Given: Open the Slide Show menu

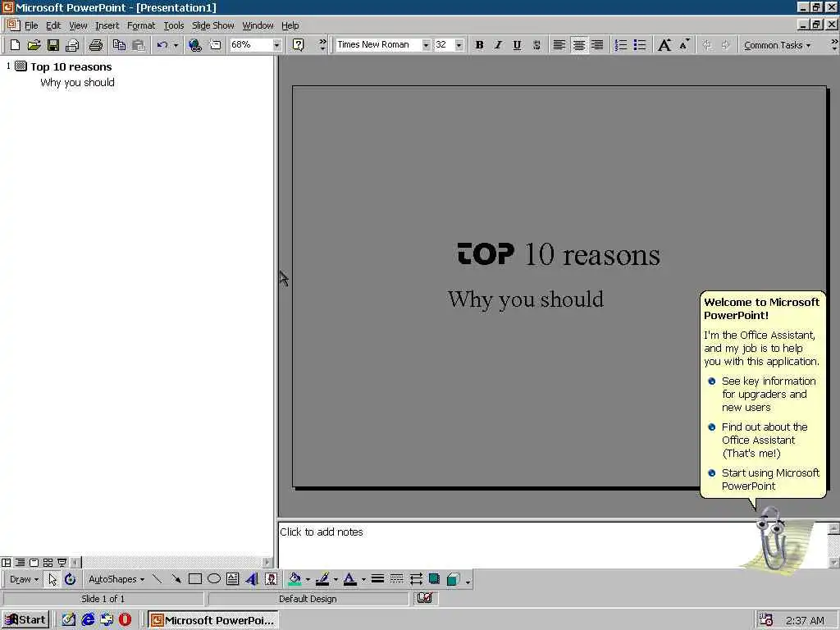Looking at the screenshot, I should click(212, 25).
